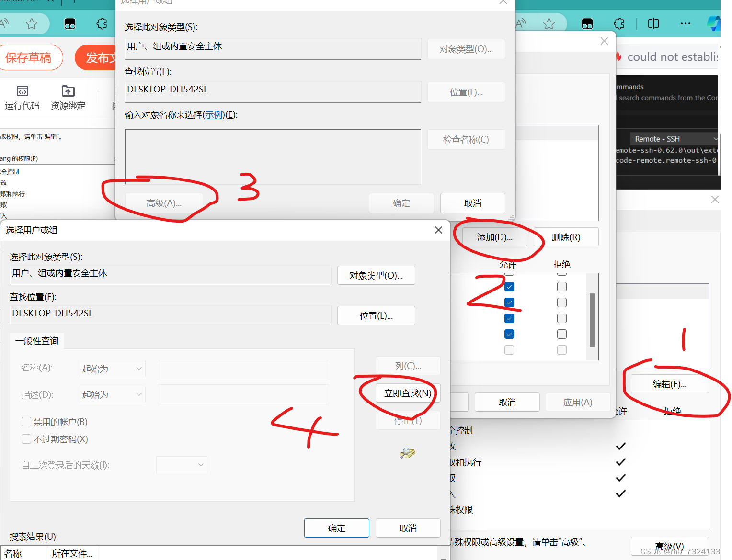Click 高级(A)... in the upper select-user dialog
Viewport: 732px width, 560px height.
point(164,203)
